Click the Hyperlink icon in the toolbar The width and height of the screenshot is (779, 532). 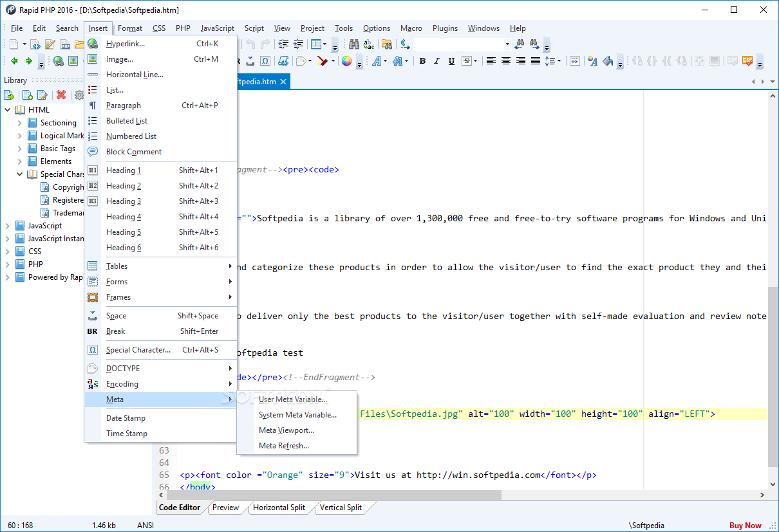click(59, 61)
